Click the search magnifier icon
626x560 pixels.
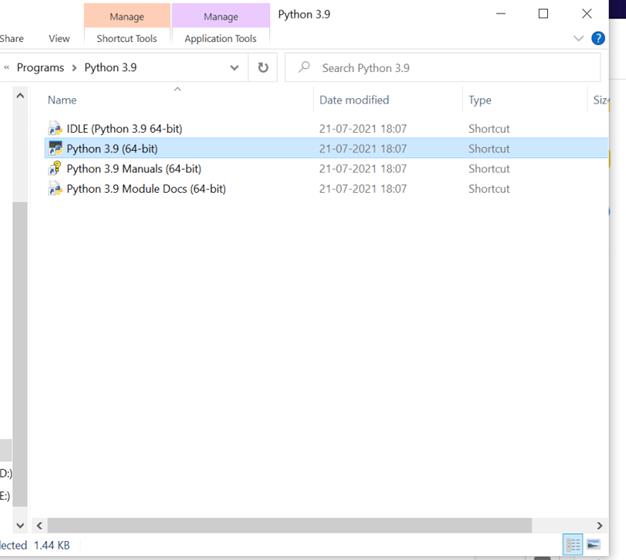pyautogui.click(x=304, y=67)
